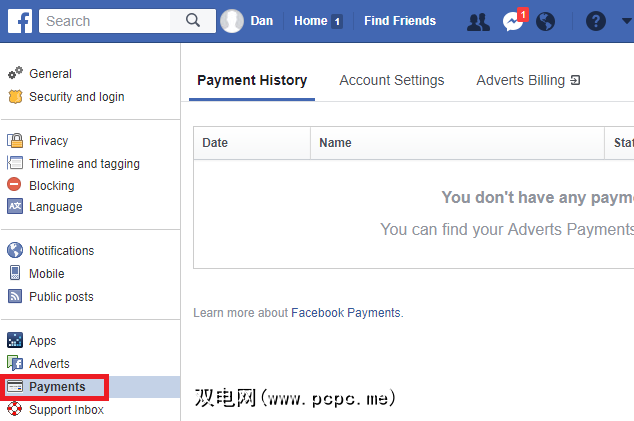Click the Payments card icon
The width and height of the screenshot is (634, 421).
pyautogui.click(x=15, y=387)
